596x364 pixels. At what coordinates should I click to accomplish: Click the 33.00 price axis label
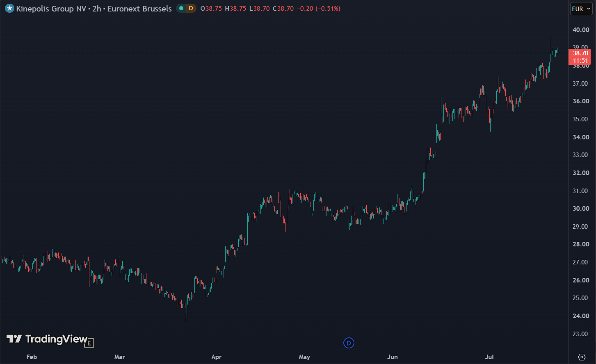(581, 155)
